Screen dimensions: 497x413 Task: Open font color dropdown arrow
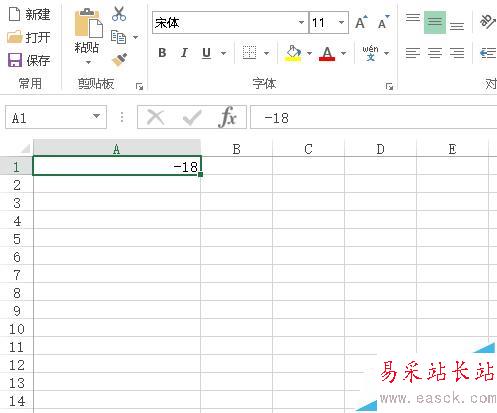343,53
